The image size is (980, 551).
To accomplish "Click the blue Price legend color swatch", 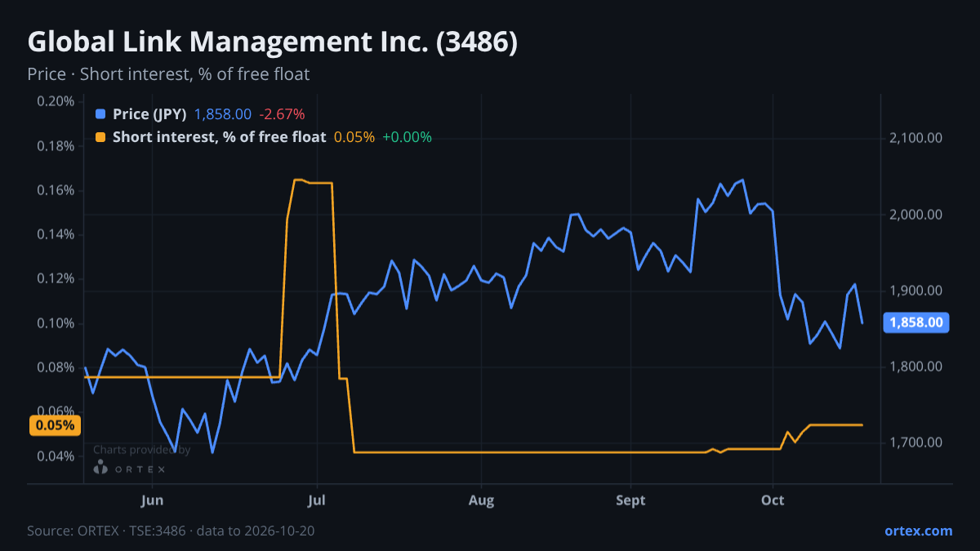I will [100, 114].
